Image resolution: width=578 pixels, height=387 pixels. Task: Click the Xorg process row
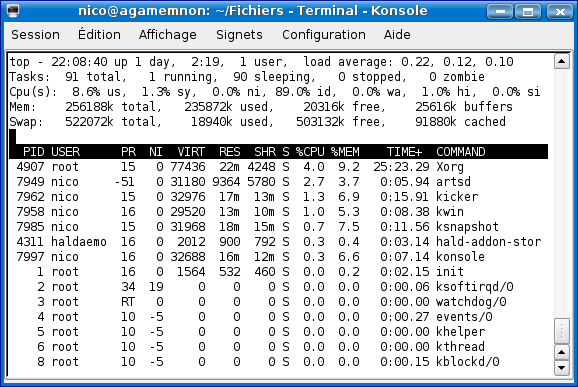(x=278, y=167)
